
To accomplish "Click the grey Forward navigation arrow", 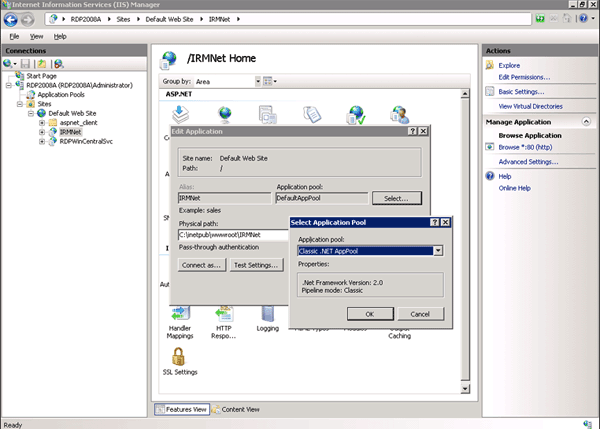I will point(28,20).
